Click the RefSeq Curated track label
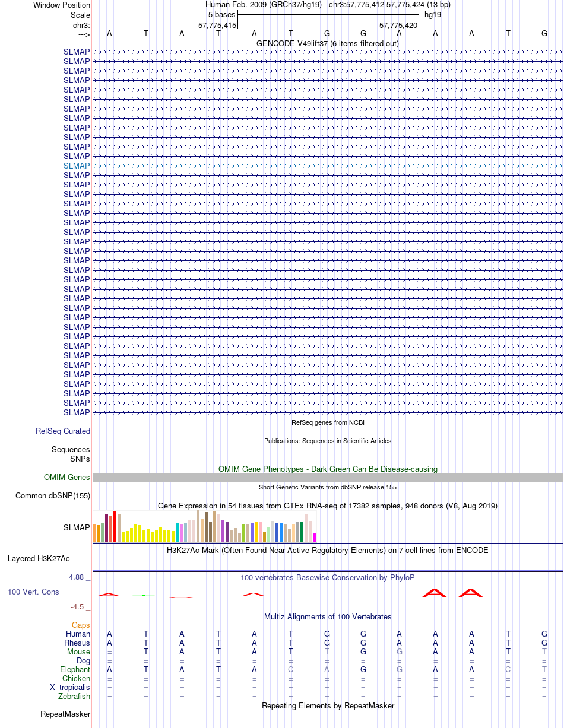The image size is (564, 728). (63, 431)
